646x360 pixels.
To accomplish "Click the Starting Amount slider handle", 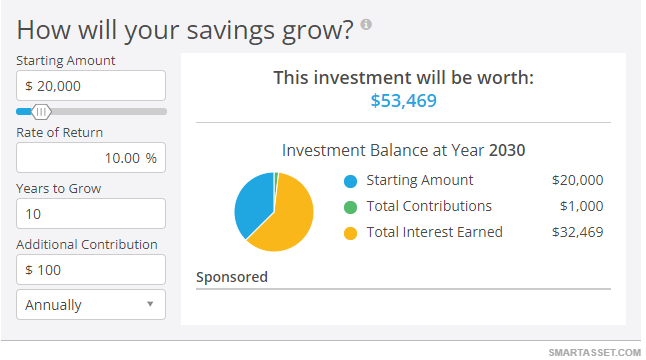I will coord(41,112).
